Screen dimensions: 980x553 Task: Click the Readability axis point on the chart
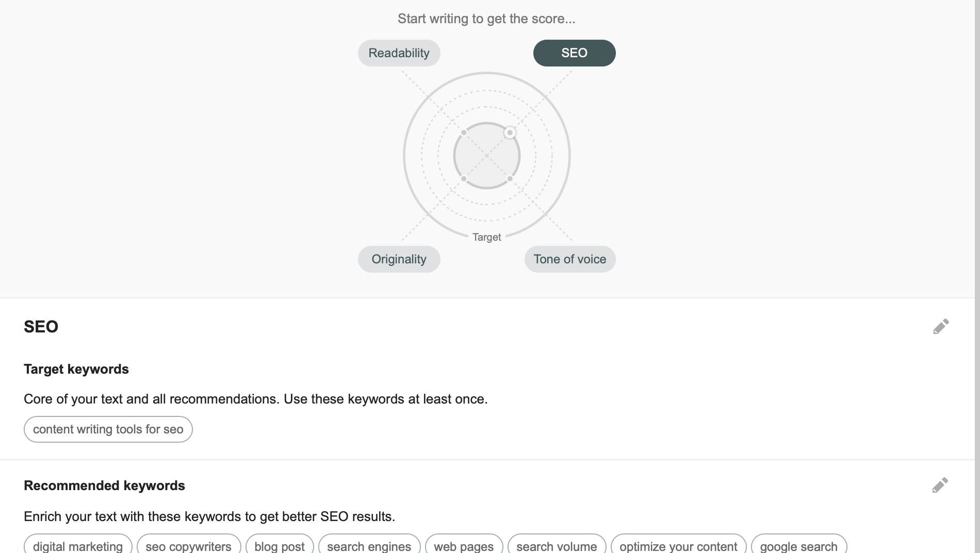(x=464, y=133)
